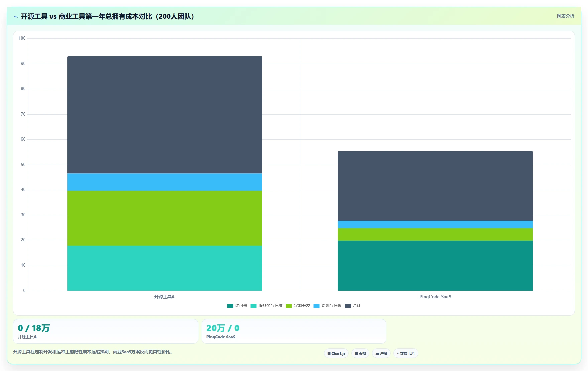The height and width of the screenshot is (371, 588).
Task: Toggle the 培训与迁移 legend swatch
Action: tap(316, 306)
